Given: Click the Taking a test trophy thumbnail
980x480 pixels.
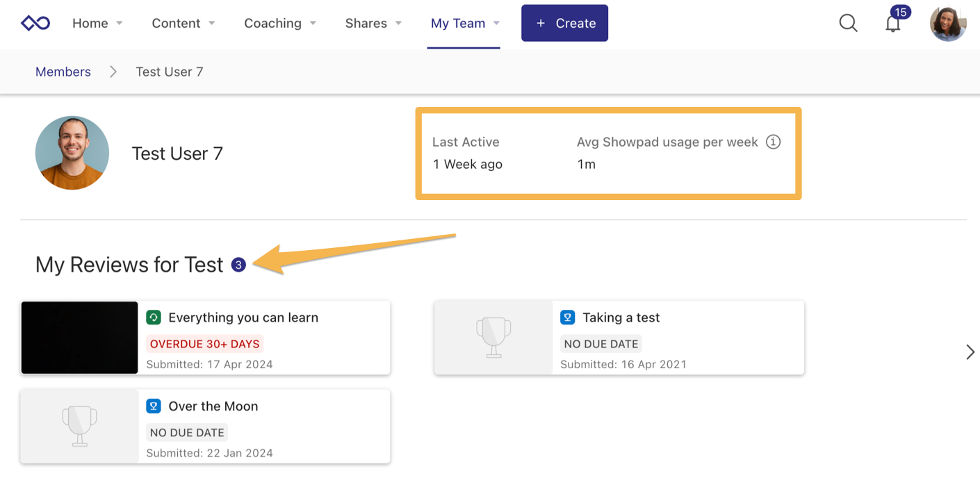Looking at the screenshot, I should tap(493, 338).
